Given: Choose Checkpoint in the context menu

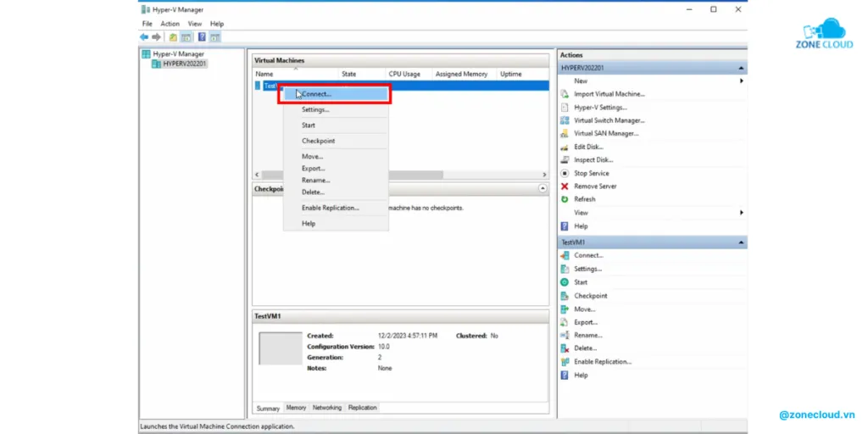Looking at the screenshot, I should click(x=336, y=141).
